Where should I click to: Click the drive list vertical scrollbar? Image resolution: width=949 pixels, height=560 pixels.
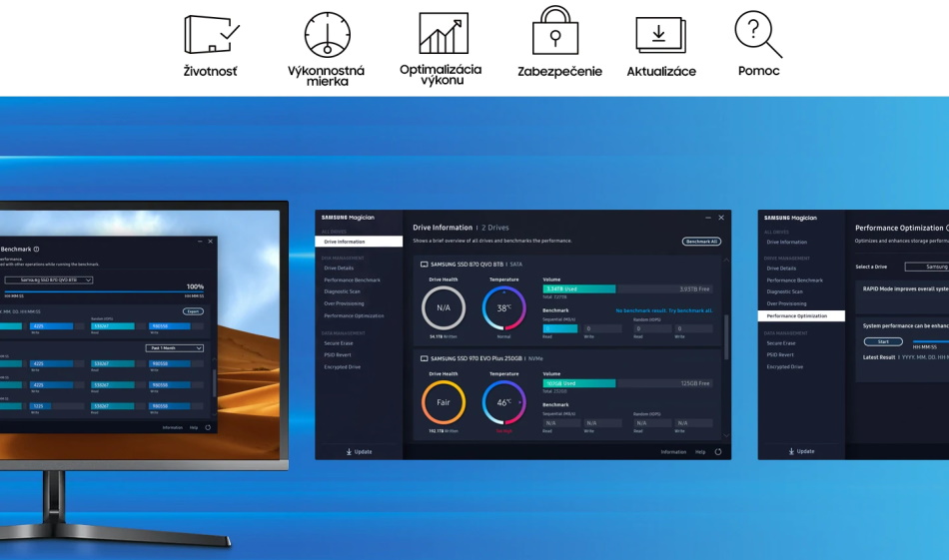click(726, 336)
